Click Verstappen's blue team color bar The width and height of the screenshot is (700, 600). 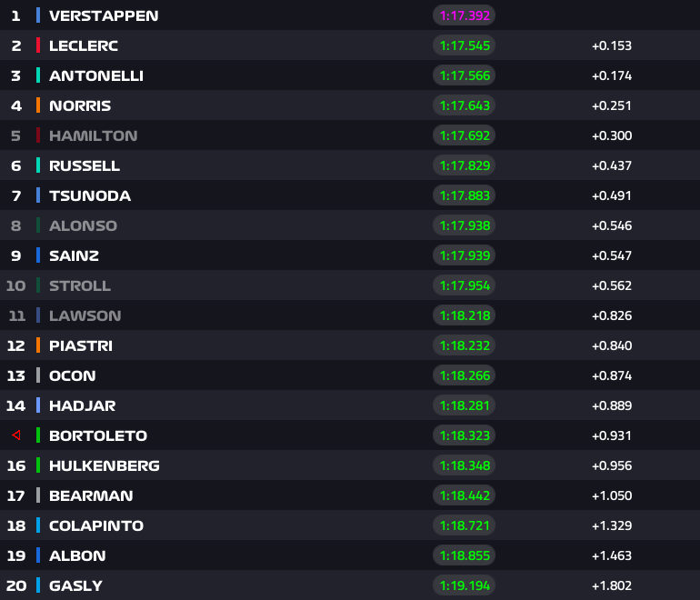coord(38,15)
